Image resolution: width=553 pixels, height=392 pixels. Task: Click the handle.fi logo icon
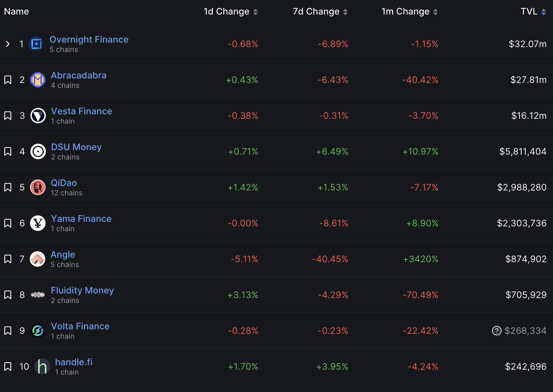42,367
